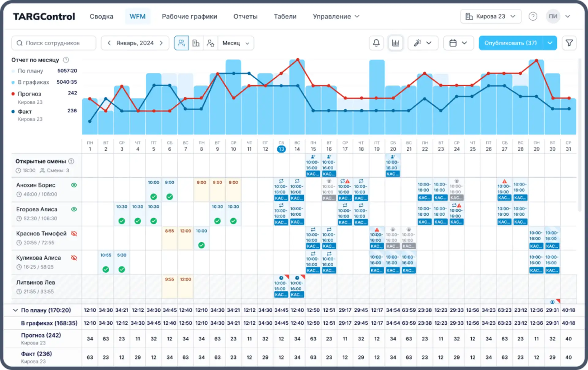
Task: Click the red Прогноз legend dot
Action: click(13, 94)
